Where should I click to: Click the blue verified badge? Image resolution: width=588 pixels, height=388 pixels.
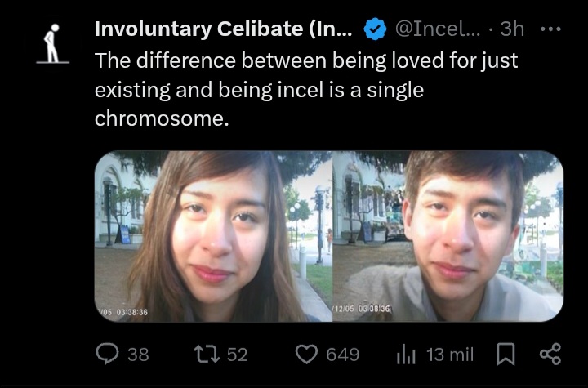(x=375, y=30)
